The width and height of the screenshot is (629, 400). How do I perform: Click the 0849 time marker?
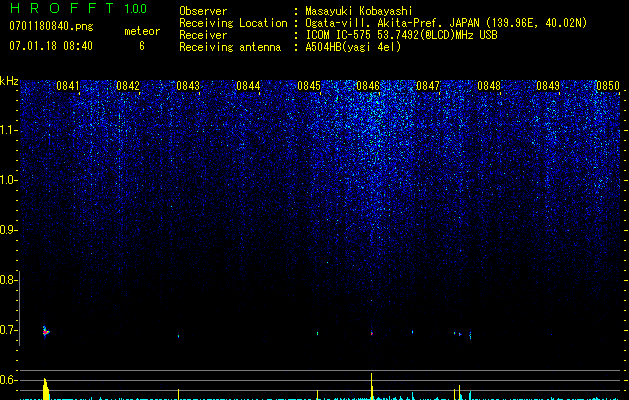(548, 86)
